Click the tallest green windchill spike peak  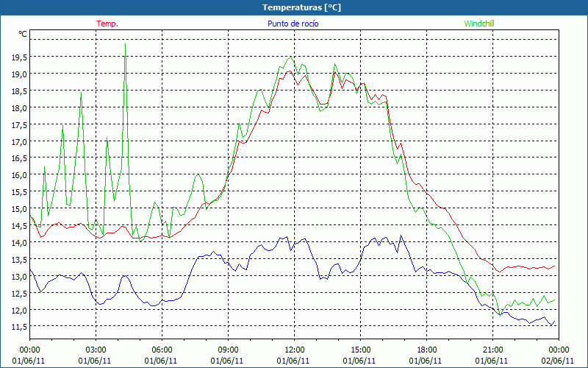click(125, 44)
